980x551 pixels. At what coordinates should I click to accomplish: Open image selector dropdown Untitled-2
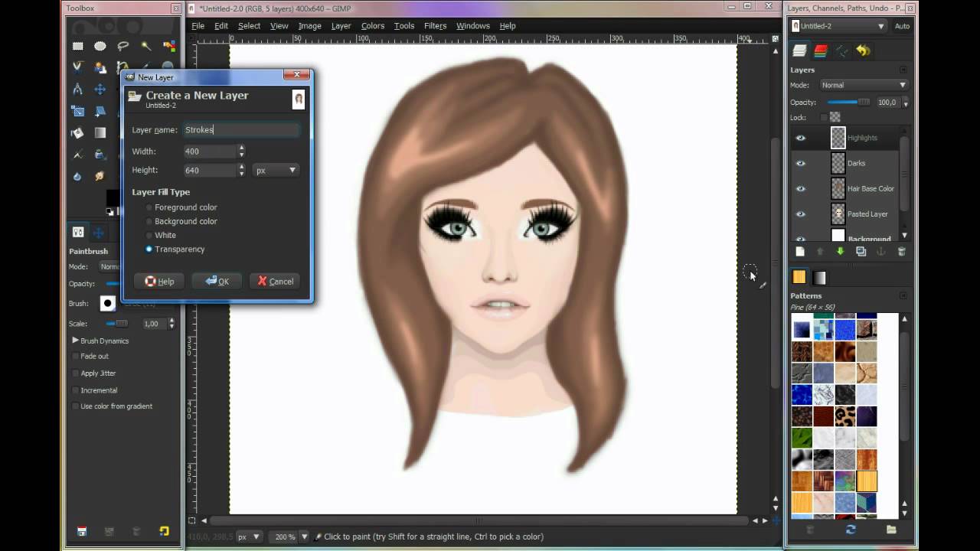point(838,26)
